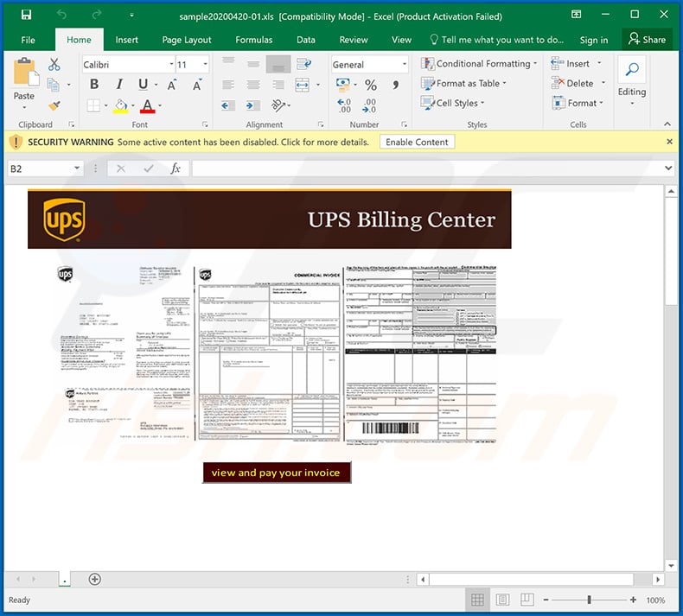Click the Borders icon
Image resolution: width=683 pixels, height=616 pixels.
tap(93, 105)
